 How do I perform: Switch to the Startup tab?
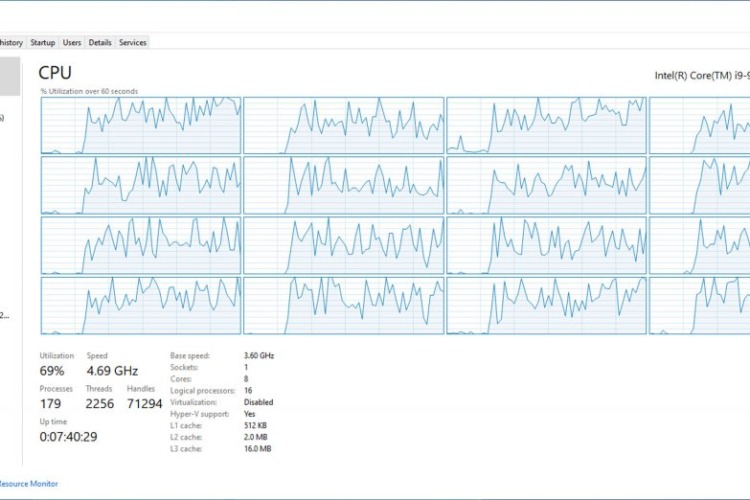[43, 42]
